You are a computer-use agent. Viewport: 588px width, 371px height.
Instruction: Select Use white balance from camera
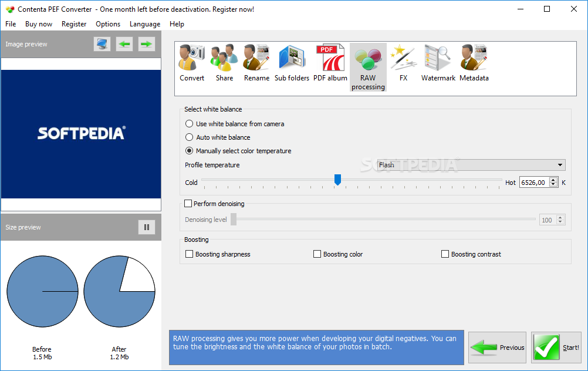(x=235, y=124)
